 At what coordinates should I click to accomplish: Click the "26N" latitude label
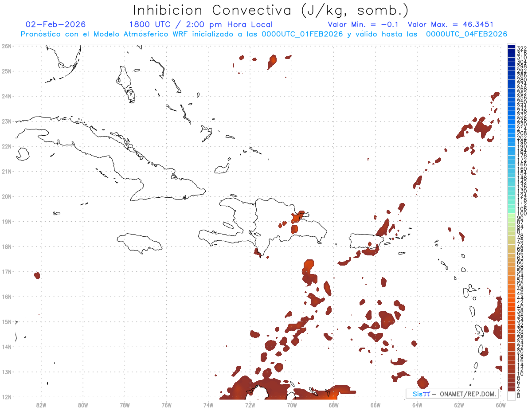pyautogui.click(x=7, y=46)
